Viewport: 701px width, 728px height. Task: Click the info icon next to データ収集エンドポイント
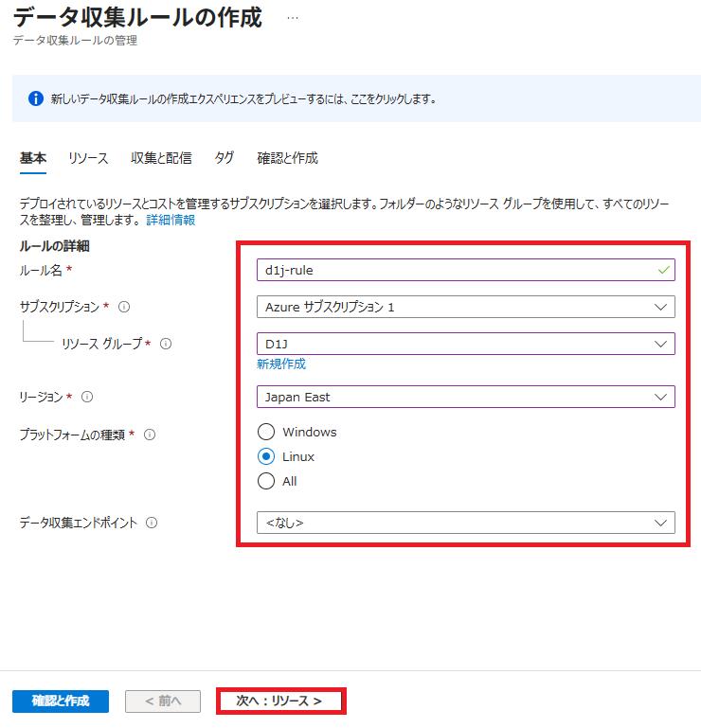point(152,523)
